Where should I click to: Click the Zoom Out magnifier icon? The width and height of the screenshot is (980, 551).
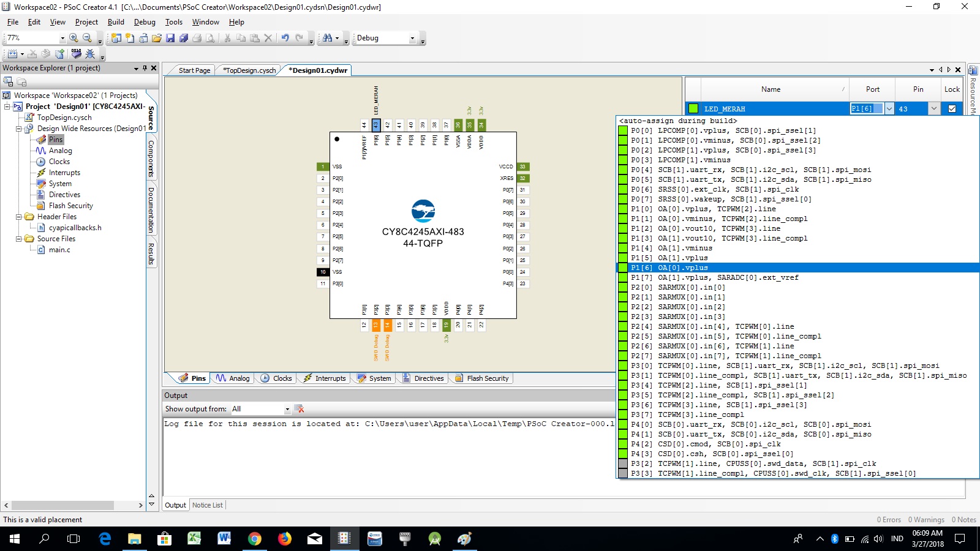click(87, 38)
